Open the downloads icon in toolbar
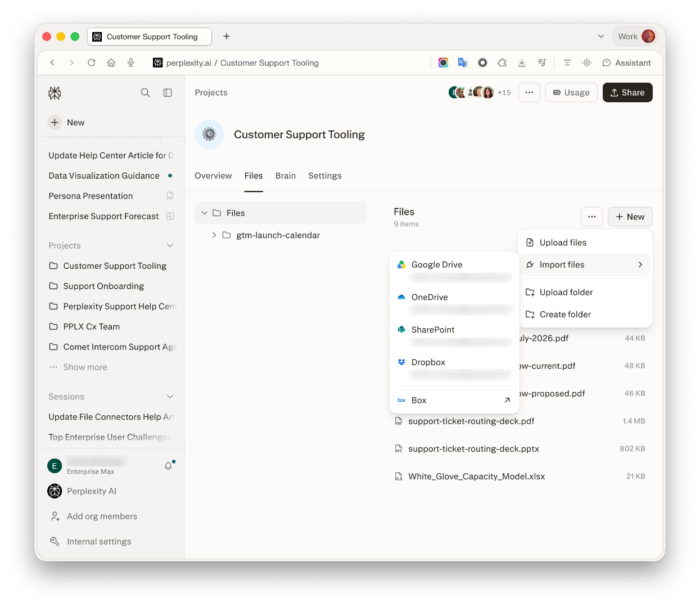Screen dimensions: 700x607 pos(522,63)
